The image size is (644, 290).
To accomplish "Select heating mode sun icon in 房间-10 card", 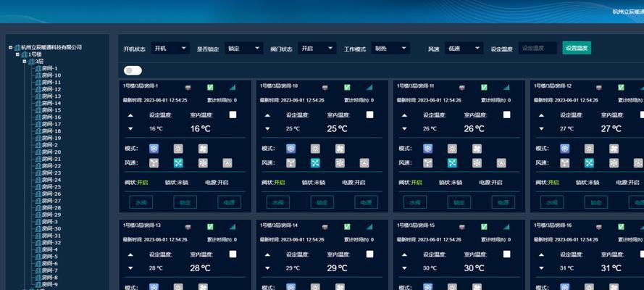I will 315,149.
